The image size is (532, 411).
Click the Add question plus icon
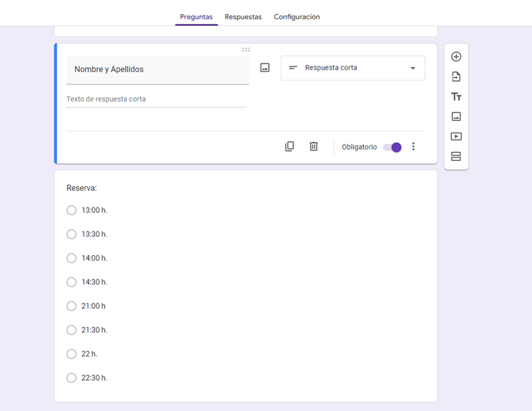coord(456,57)
